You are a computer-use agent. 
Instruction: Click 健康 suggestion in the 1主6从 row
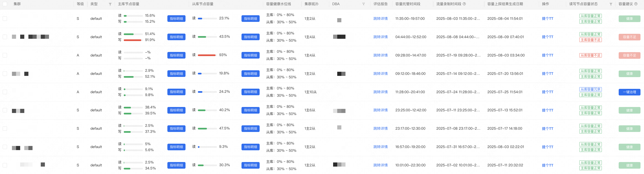click(x=629, y=111)
